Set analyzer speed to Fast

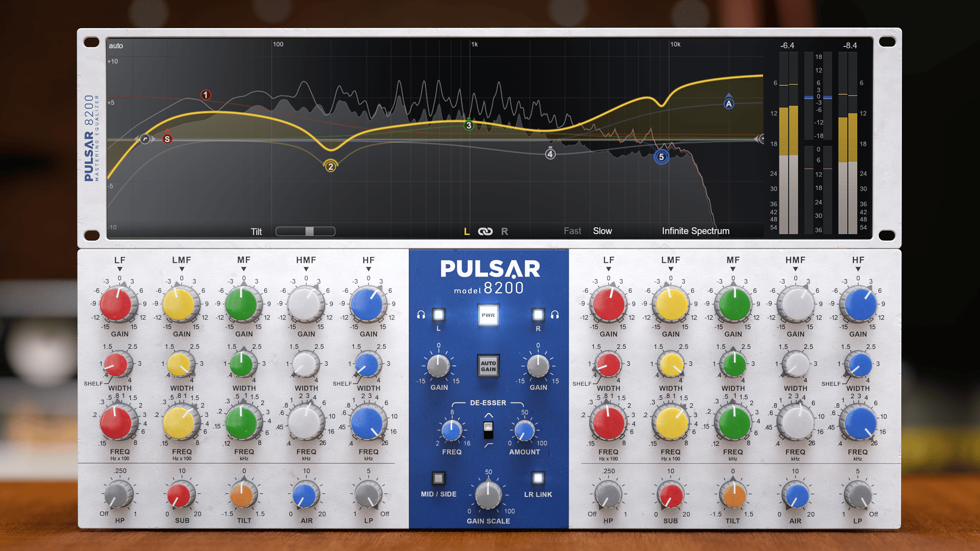[x=572, y=231]
